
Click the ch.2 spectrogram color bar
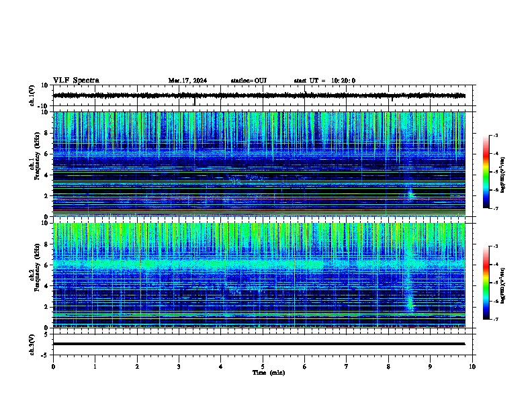point(486,283)
